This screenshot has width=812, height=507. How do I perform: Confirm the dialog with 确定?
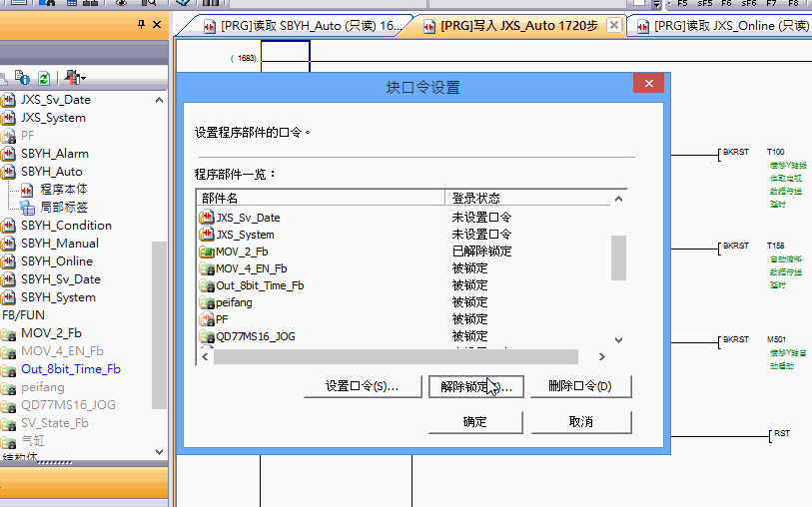[475, 422]
